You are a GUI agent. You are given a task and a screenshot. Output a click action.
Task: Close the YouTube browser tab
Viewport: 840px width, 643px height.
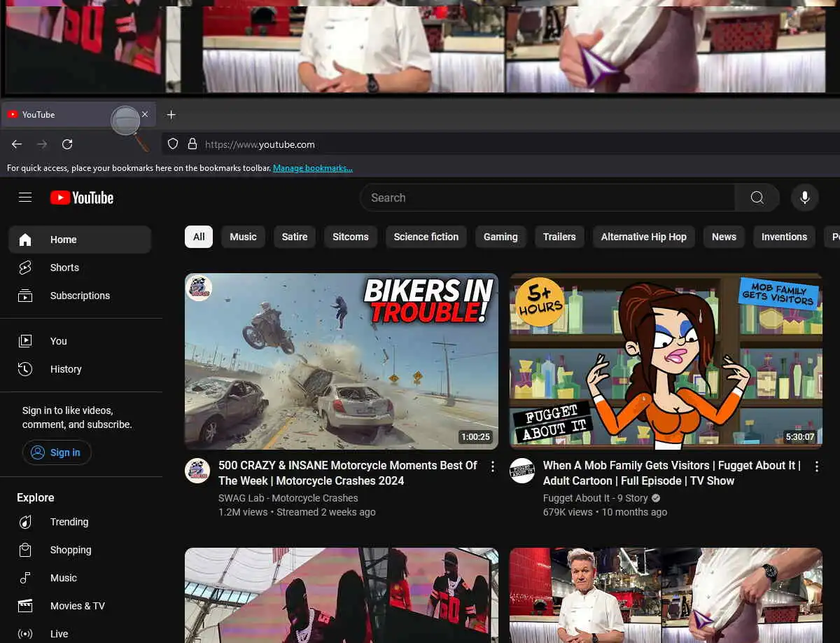click(145, 114)
